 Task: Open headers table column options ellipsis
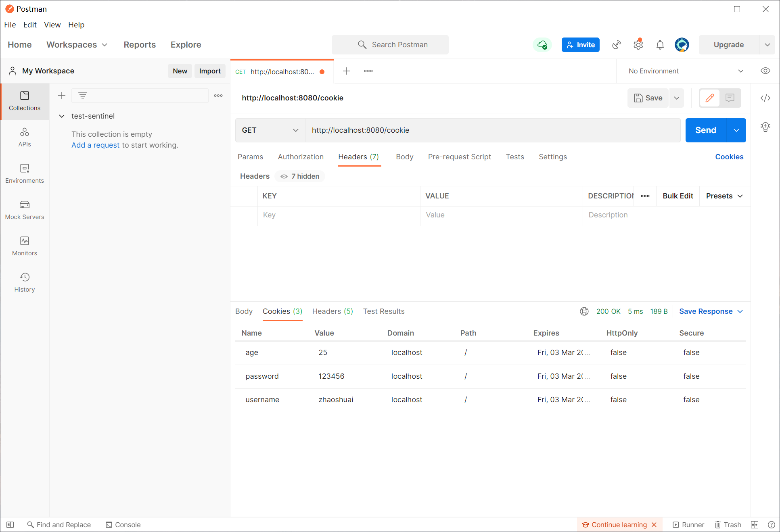645,196
